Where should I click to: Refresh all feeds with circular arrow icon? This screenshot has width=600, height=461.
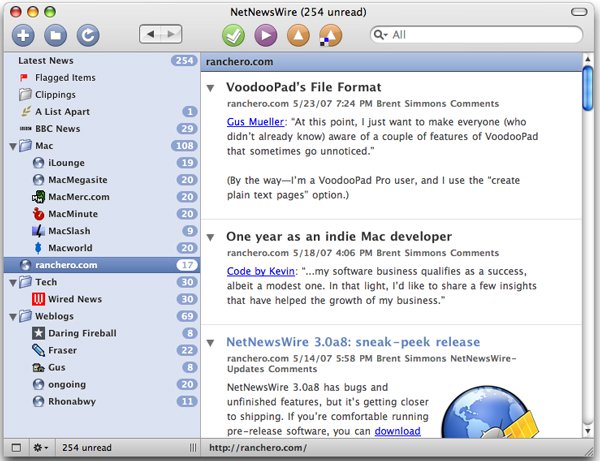point(88,35)
